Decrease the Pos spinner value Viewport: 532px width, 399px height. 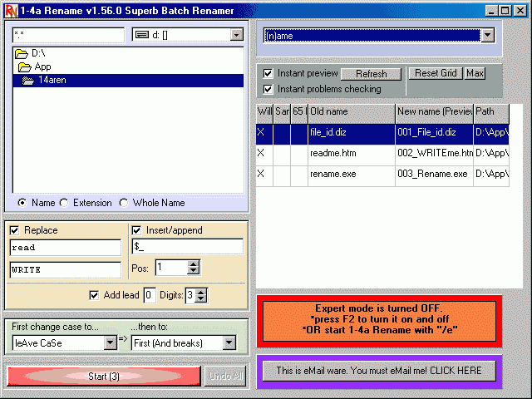pyautogui.click(x=193, y=271)
